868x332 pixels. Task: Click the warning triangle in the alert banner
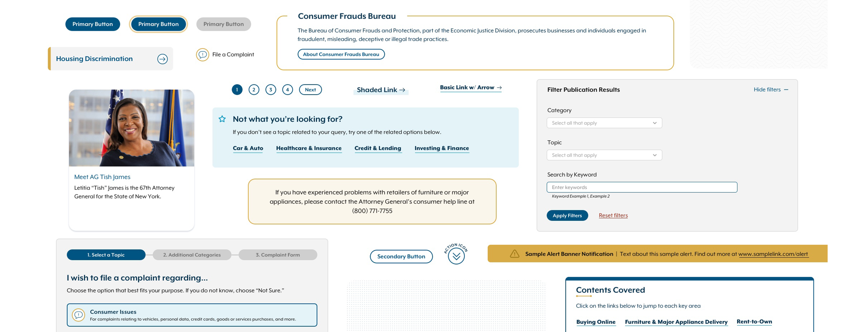[x=515, y=254]
